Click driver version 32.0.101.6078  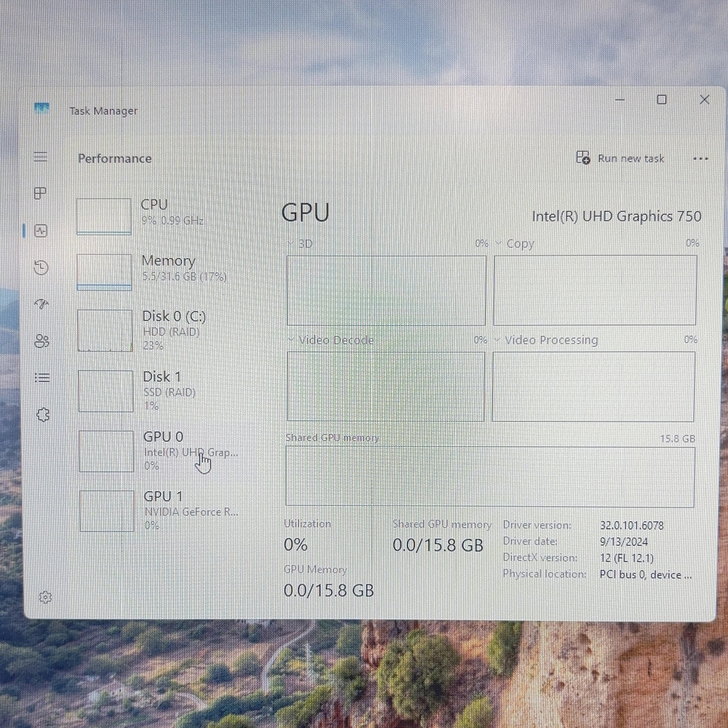[632, 525]
